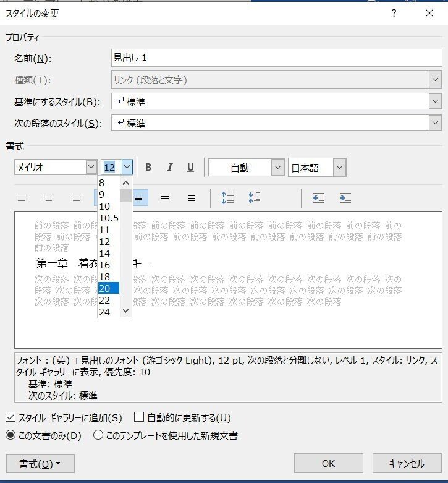Choose font size 10.5 in list
This screenshot has height=483, width=448.
109,218
